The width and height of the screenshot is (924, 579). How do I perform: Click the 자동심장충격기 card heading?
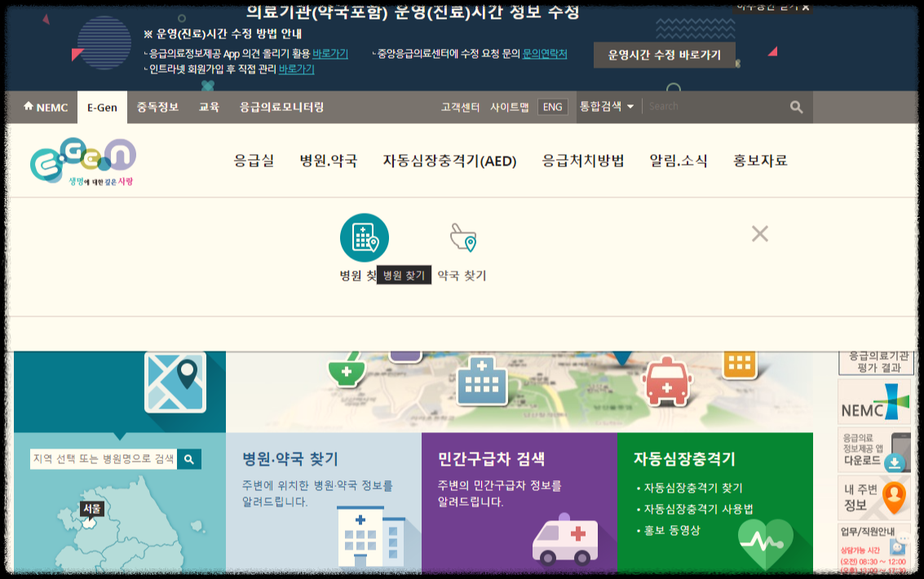point(684,459)
